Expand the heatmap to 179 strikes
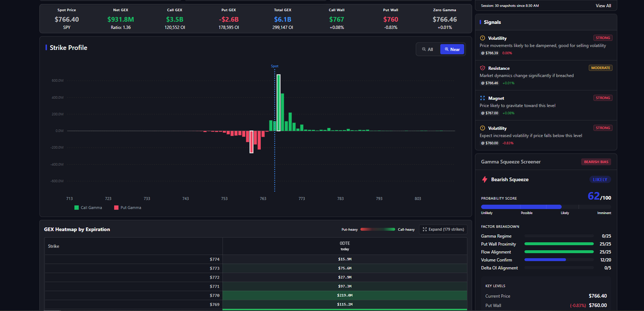This screenshot has height=311, width=644. (443, 229)
